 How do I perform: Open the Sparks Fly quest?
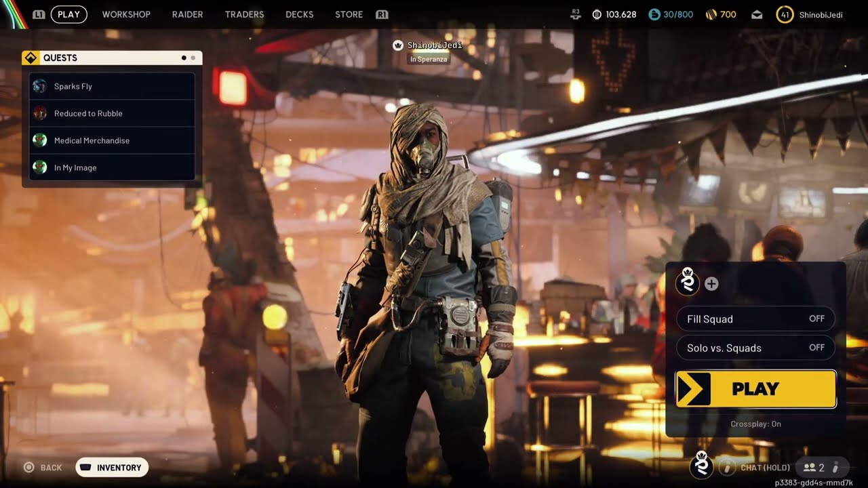tap(113, 86)
